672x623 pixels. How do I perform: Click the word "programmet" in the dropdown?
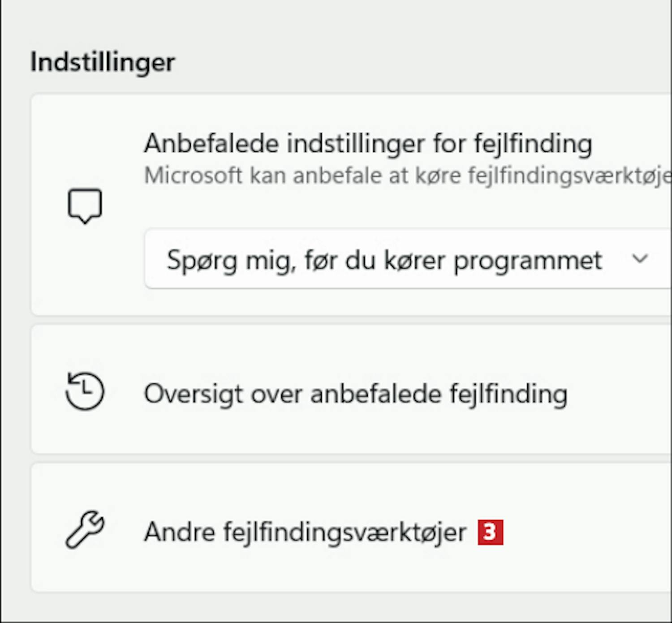point(527,260)
